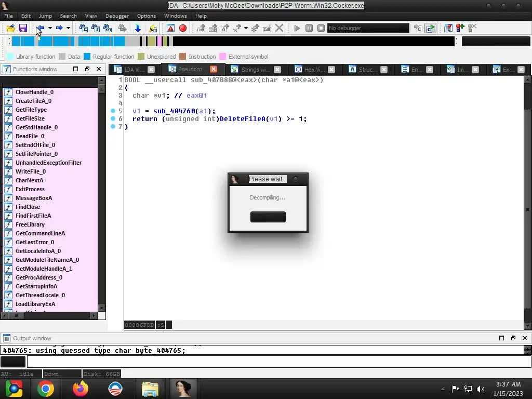Pause process with the pause button
Screen dimensions: 532x399
(x=309, y=28)
